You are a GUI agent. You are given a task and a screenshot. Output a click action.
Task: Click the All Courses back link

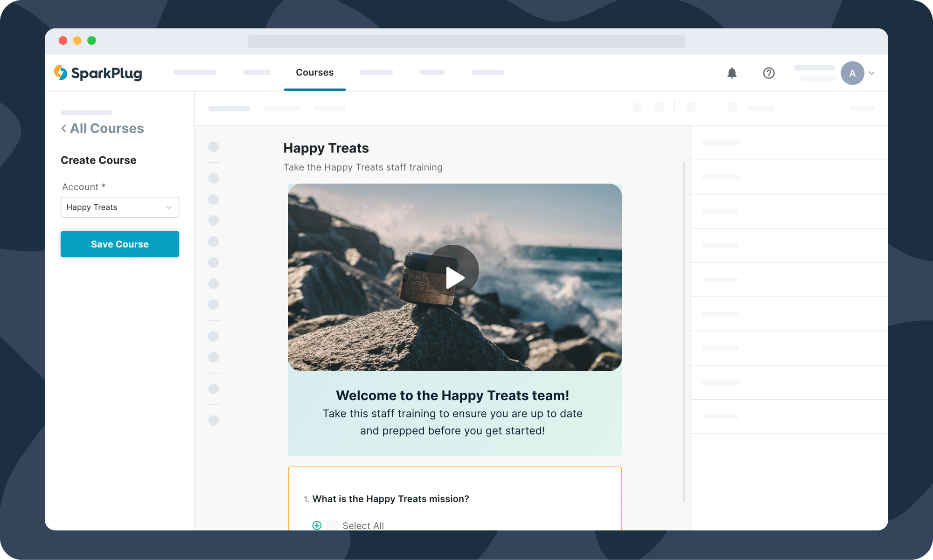[x=102, y=129]
